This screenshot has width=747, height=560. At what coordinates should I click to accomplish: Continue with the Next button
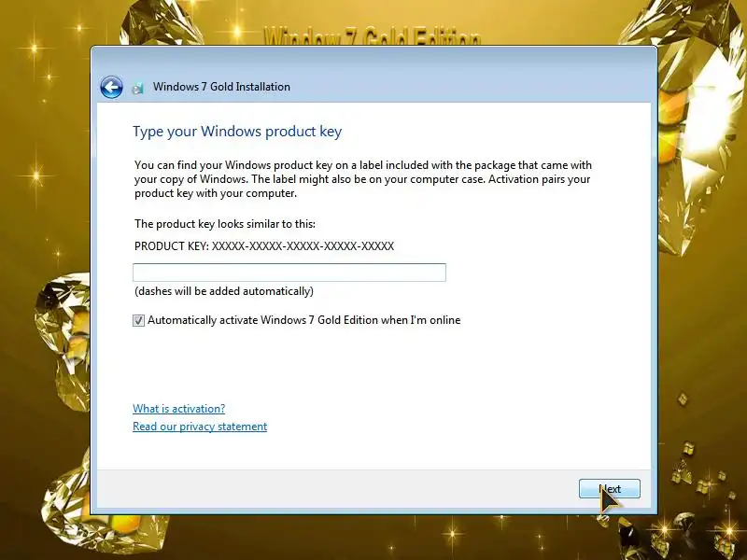tap(610, 489)
